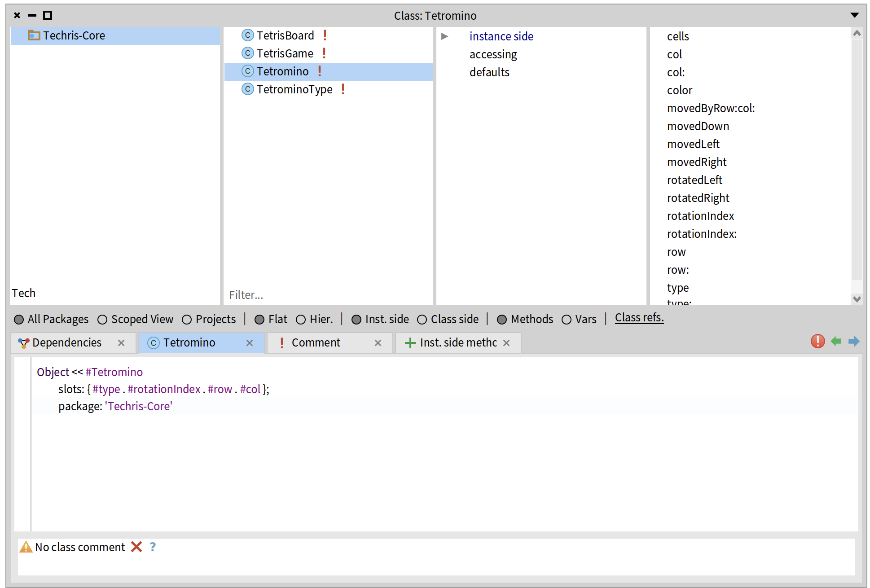Screen dimensions: 870x588
Task: Click the class icon beside TetrominoType
Action: tap(247, 89)
